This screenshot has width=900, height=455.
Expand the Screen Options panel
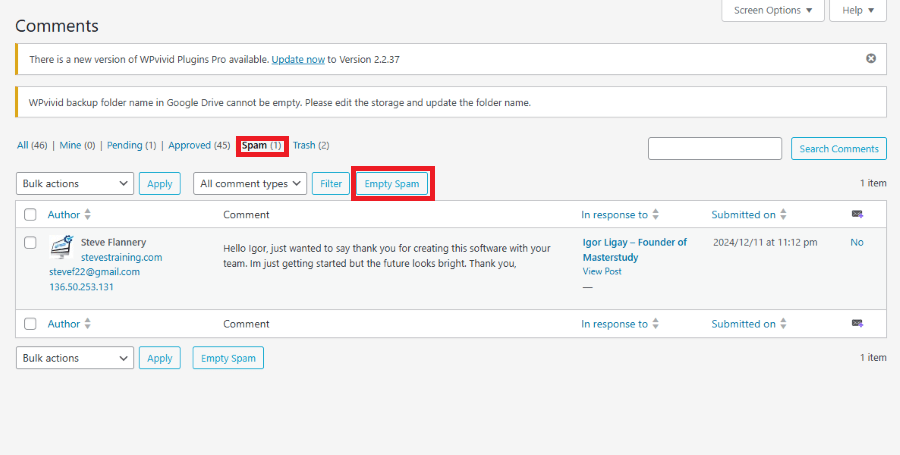click(773, 10)
